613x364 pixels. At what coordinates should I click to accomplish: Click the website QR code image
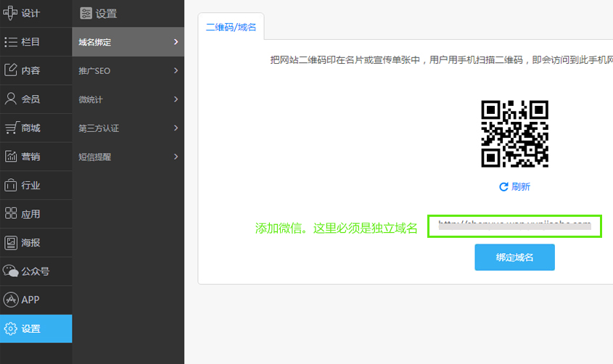[x=514, y=134]
